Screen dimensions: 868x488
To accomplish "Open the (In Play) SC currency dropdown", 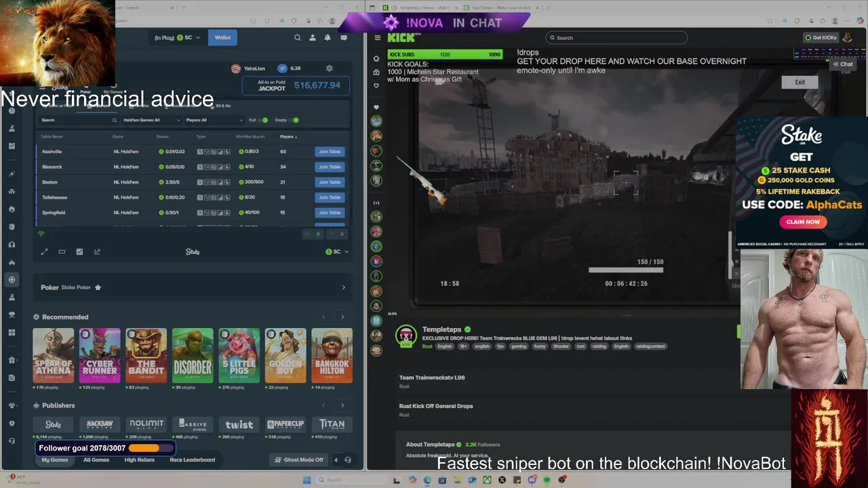I will (177, 38).
